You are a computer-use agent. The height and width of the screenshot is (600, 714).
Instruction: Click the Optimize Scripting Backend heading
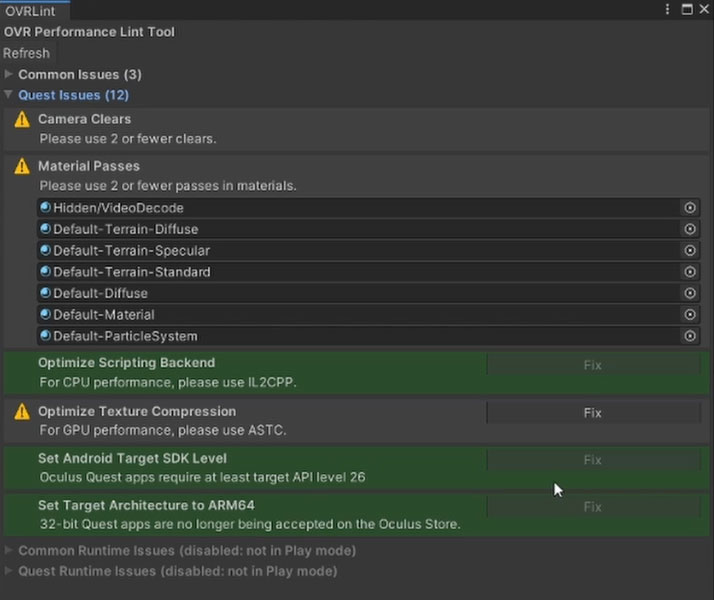pyautogui.click(x=127, y=363)
